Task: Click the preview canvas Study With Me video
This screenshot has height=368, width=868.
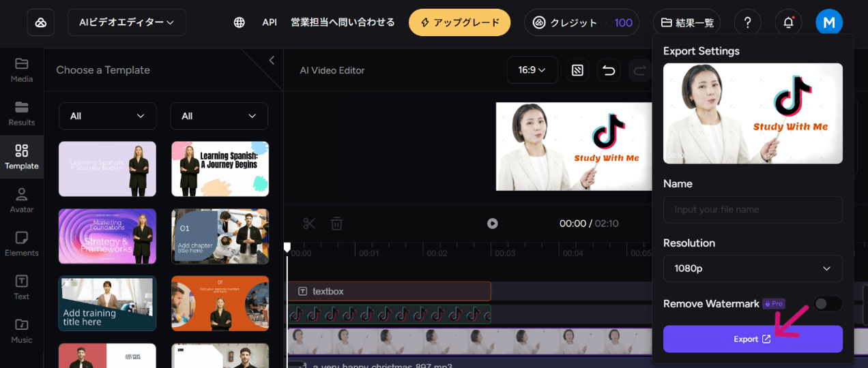Action: click(x=574, y=147)
